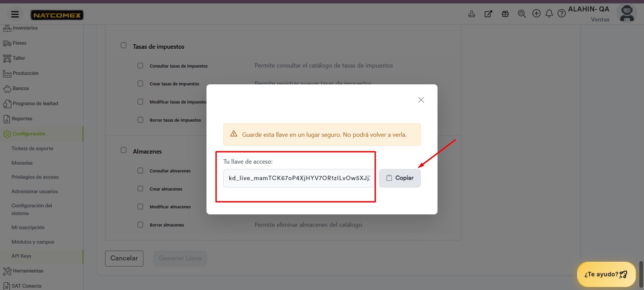Image resolution: width=644 pixels, height=290 pixels.
Task: Enable Consultar almacenes permission checkbox
Action: point(140,171)
